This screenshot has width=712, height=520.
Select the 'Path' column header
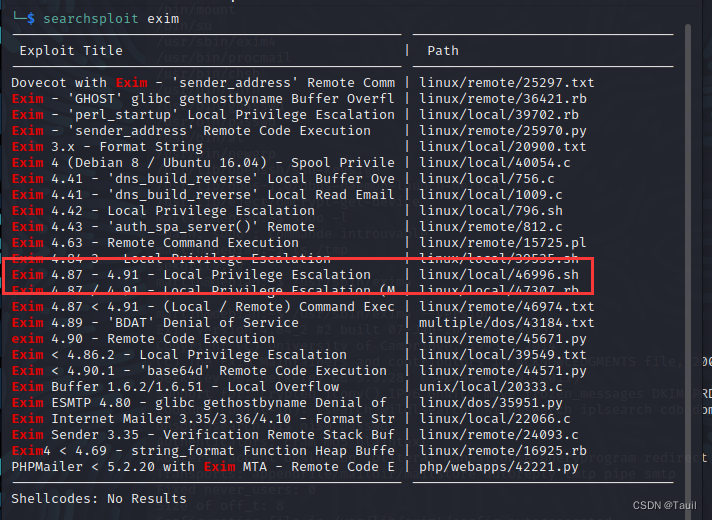(x=443, y=50)
